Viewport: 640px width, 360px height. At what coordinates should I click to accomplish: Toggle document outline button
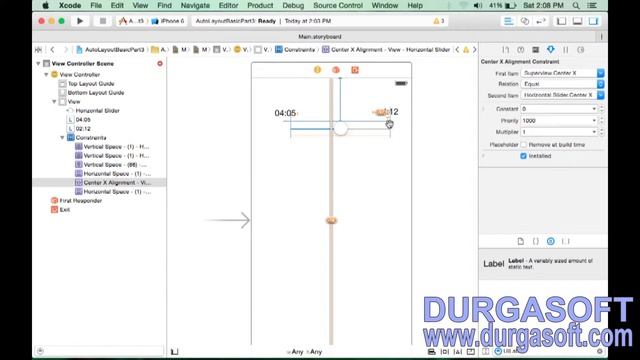[175, 351]
